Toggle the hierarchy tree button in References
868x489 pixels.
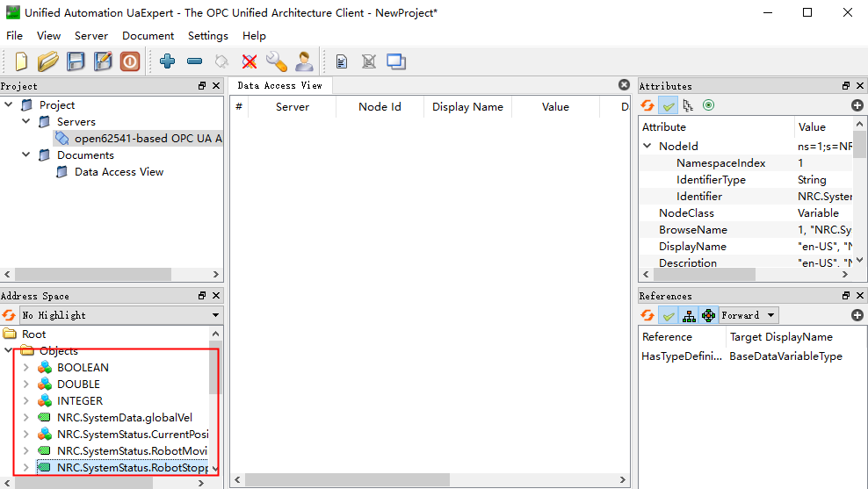[x=689, y=315]
